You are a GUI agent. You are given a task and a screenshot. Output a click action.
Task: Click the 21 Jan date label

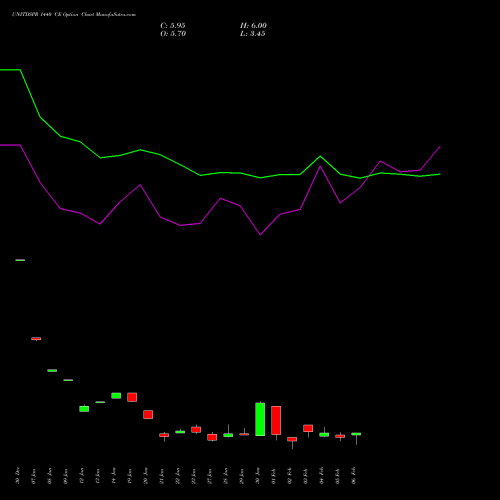point(162,476)
